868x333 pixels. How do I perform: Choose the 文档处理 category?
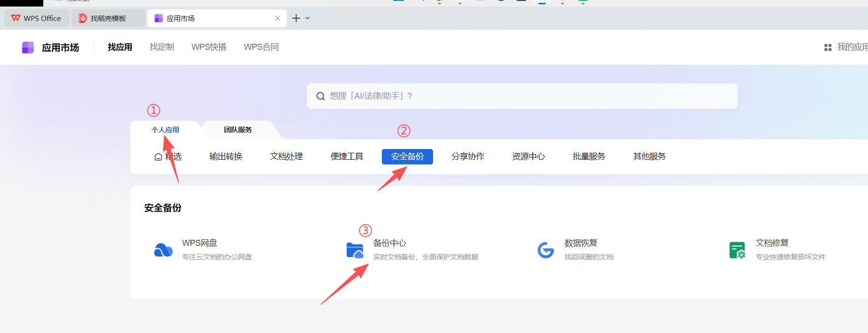tap(286, 156)
